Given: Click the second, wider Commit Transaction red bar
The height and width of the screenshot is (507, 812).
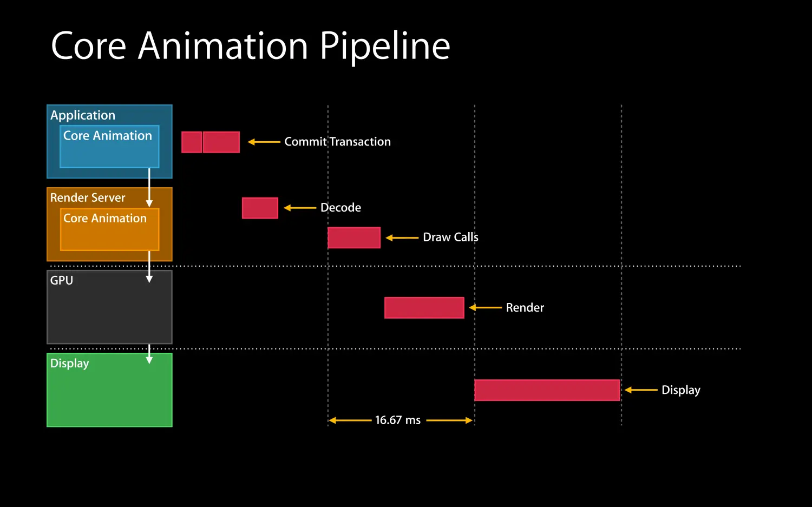Looking at the screenshot, I should point(221,142).
